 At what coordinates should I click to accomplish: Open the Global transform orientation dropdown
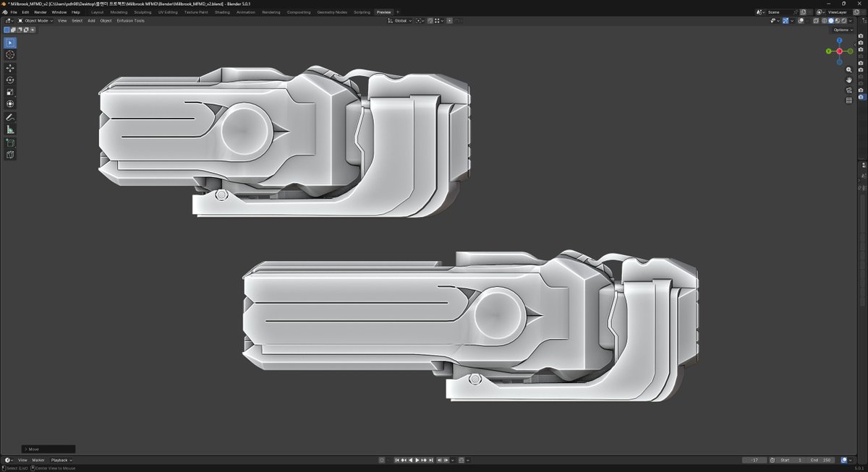tap(400, 21)
